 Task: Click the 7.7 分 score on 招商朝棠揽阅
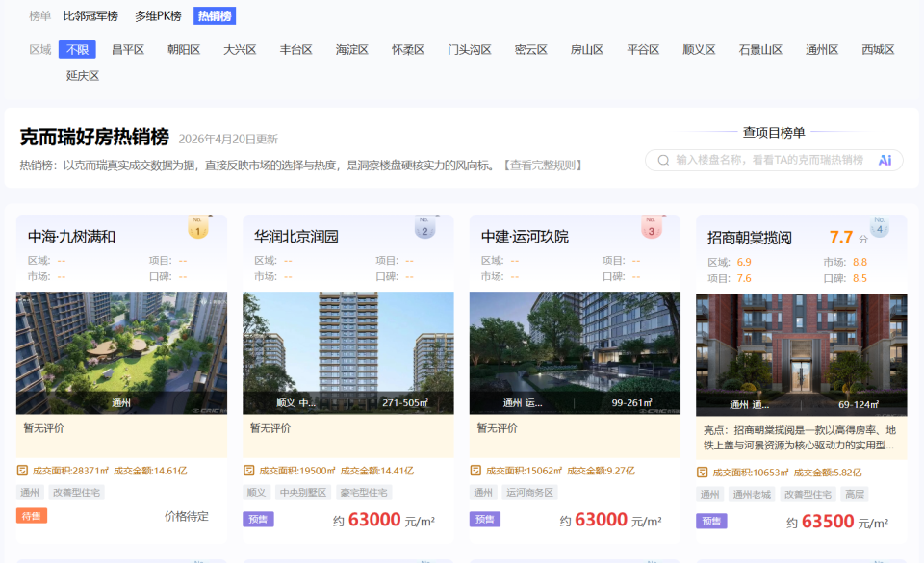pyautogui.click(x=848, y=238)
